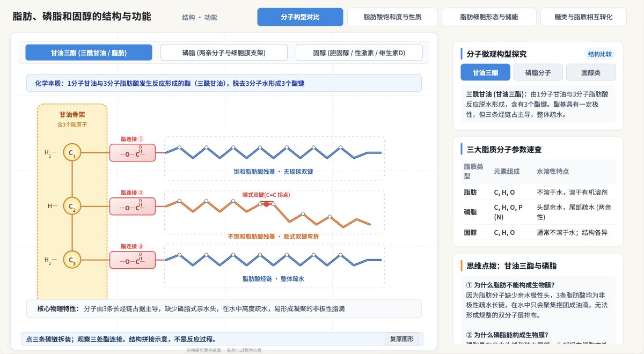Click the ester bond box labeled 酯连接 ①

click(133, 153)
